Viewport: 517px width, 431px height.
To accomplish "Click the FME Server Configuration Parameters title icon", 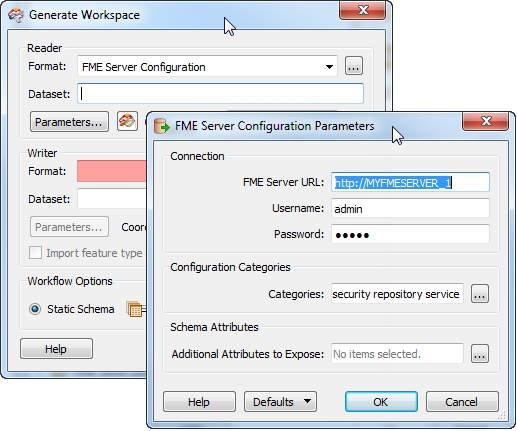I will click(162, 126).
